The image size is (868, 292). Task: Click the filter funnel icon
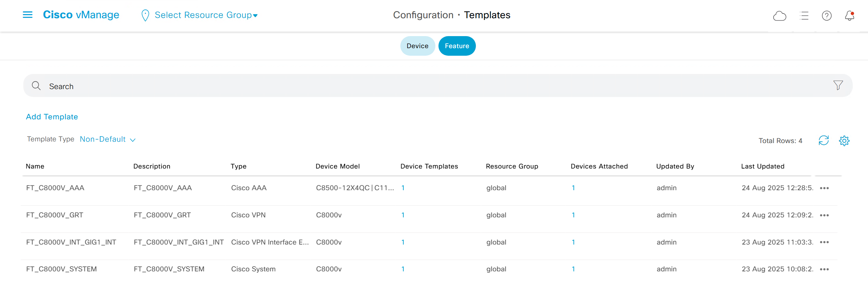(x=838, y=85)
